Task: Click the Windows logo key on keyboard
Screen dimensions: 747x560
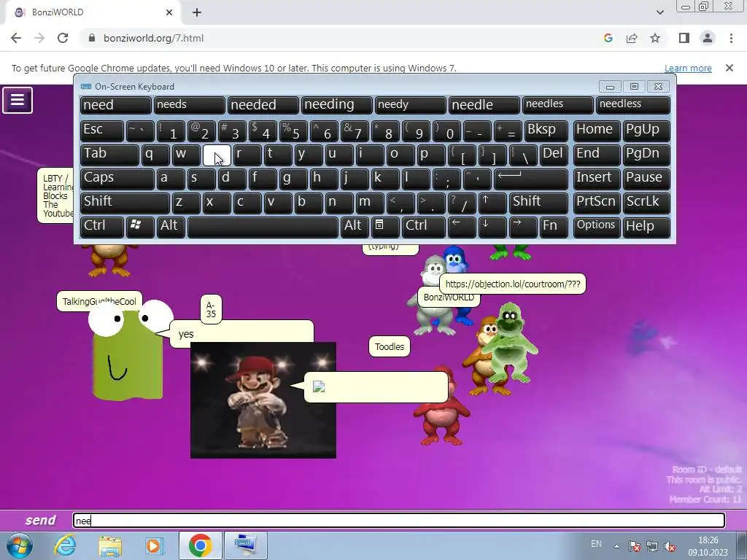Action: pos(139,227)
